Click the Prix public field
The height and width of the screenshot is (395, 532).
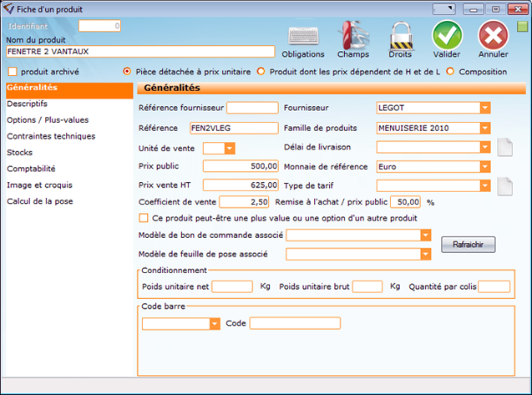[x=241, y=166]
